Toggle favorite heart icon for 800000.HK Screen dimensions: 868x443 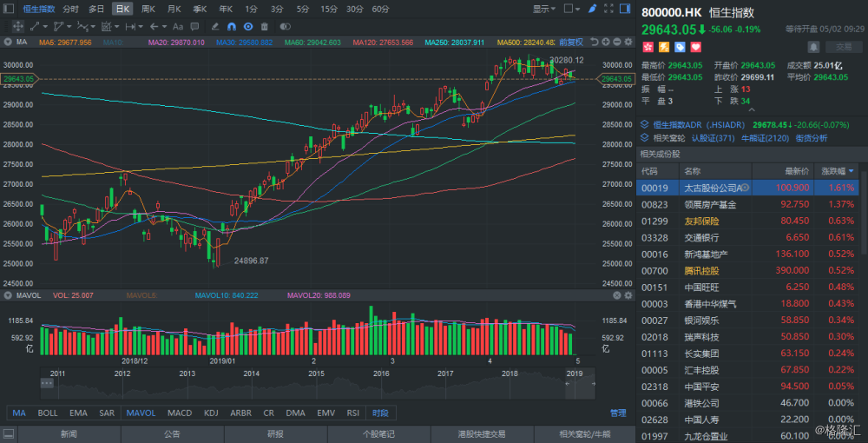(696, 47)
